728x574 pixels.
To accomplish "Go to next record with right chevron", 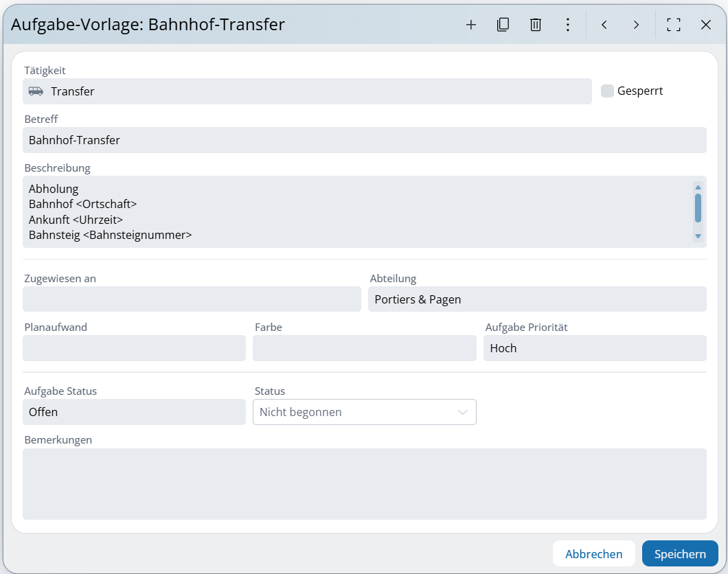I will click(x=636, y=25).
